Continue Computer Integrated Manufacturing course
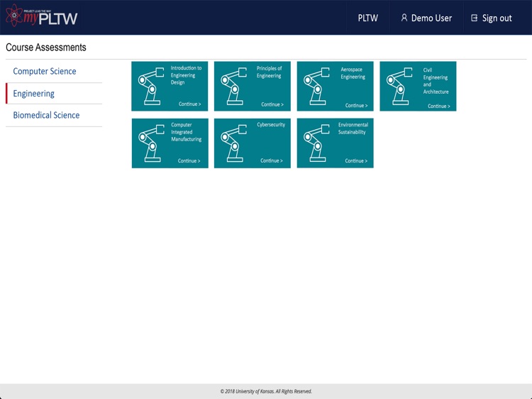This screenshot has height=399, width=532. pos(189,160)
